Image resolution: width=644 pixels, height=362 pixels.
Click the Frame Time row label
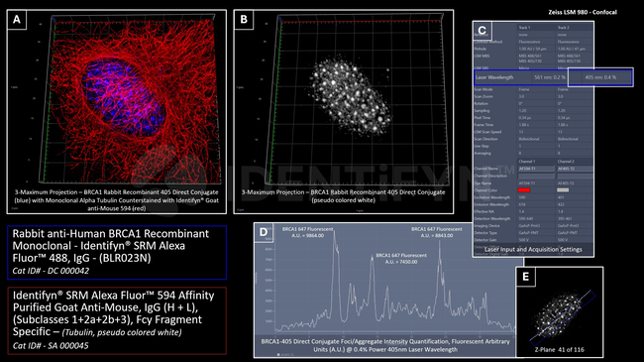tap(483, 125)
